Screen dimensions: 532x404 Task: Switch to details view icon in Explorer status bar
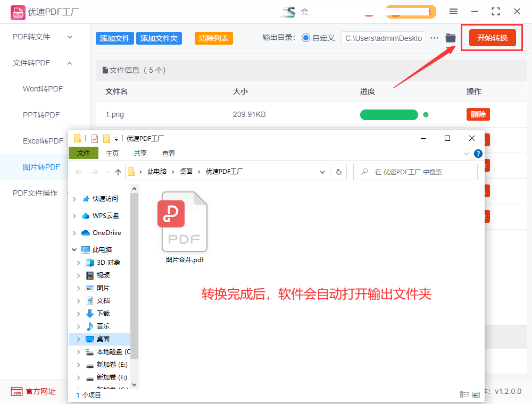[x=464, y=394]
